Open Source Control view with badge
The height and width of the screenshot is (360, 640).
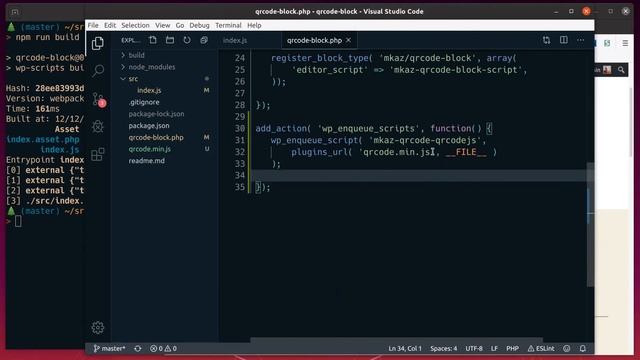coord(98,99)
